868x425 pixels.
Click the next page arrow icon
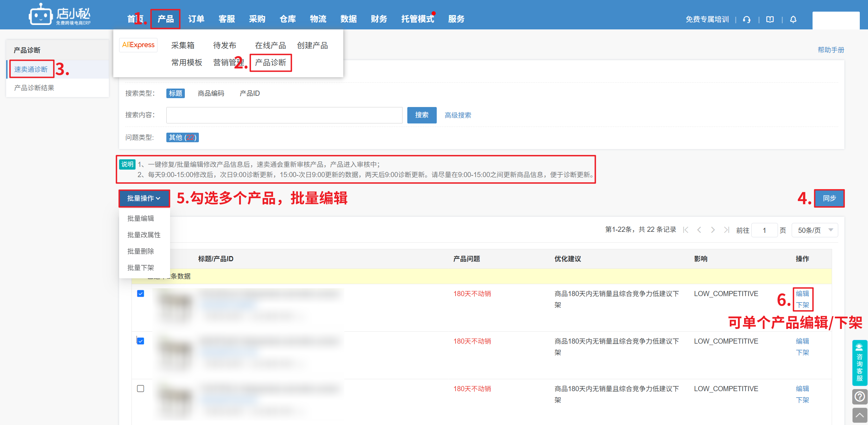coord(713,230)
